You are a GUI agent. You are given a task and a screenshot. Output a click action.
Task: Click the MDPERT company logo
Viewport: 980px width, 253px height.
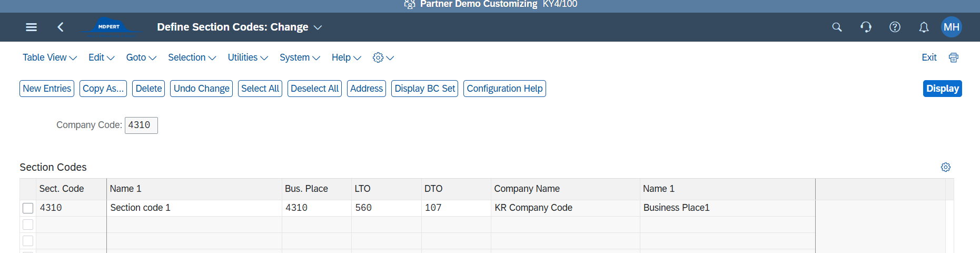[110, 26]
